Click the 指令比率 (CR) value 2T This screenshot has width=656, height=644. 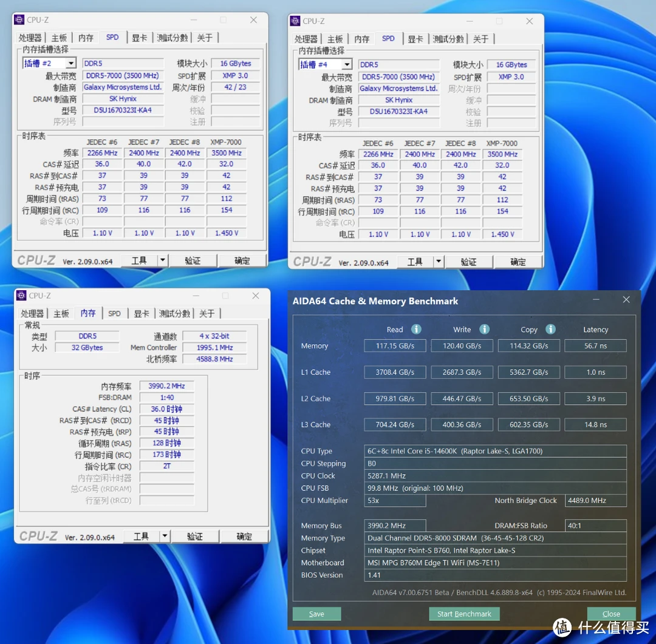point(166,466)
